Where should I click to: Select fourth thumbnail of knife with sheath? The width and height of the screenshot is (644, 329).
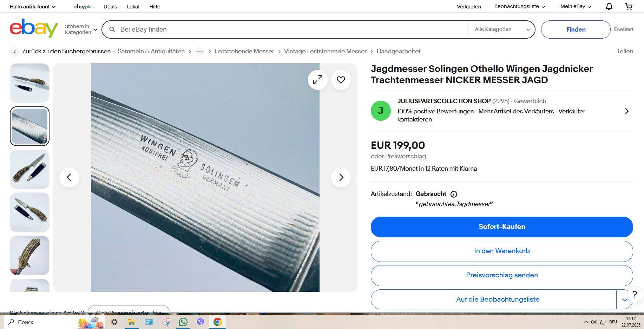tap(29, 212)
